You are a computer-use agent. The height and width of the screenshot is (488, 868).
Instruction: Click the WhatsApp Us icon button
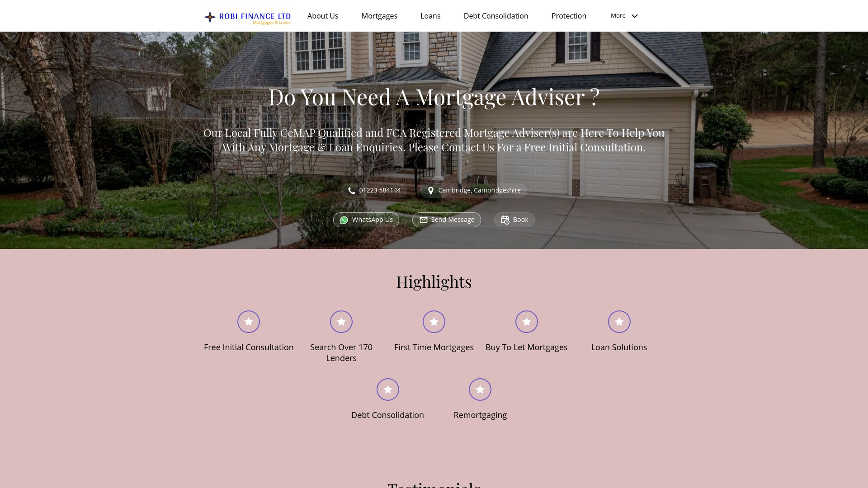[344, 220]
